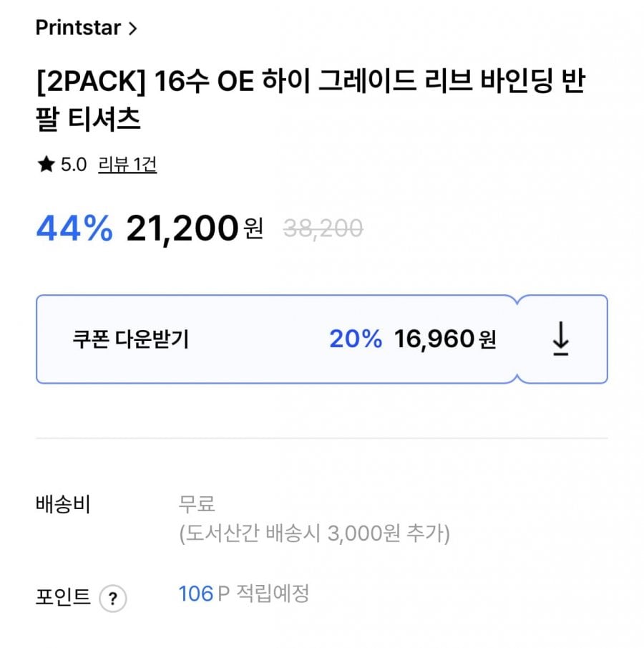The image size is (644, 648).
Task: Click the 20% coupon discount text
Action: [x=356, y=339]
